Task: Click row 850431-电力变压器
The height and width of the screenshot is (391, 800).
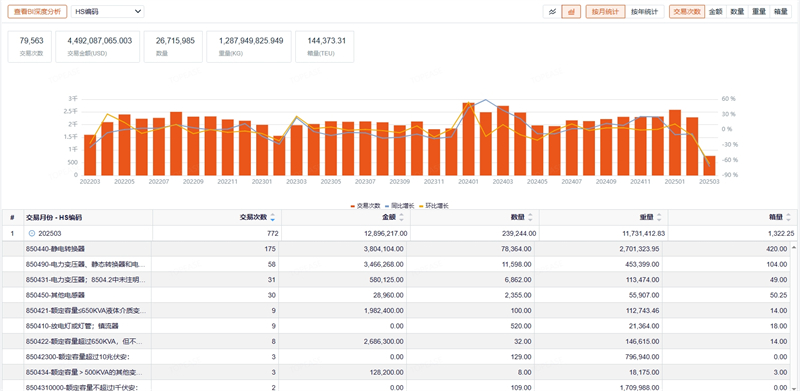Action: 396,279
